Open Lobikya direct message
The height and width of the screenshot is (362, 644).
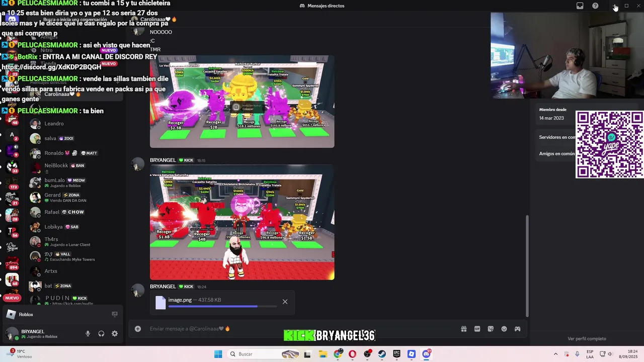tap(75, 227)
